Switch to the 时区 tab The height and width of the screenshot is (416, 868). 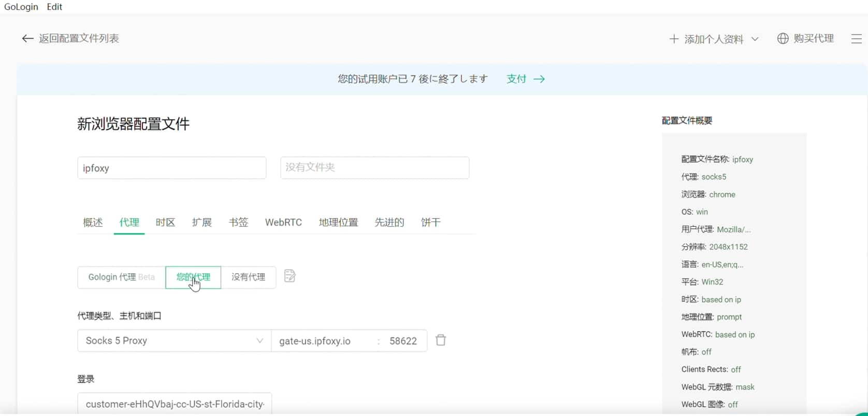[165, 222]
